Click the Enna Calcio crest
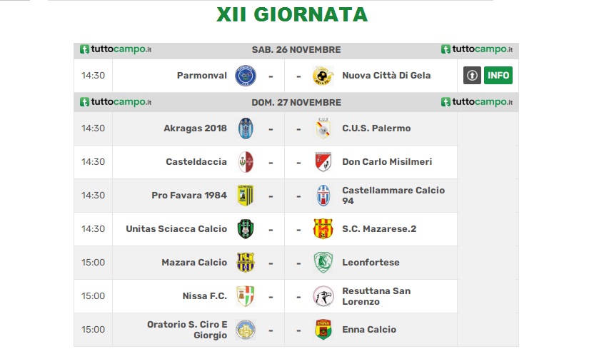 tap(323, 330)
